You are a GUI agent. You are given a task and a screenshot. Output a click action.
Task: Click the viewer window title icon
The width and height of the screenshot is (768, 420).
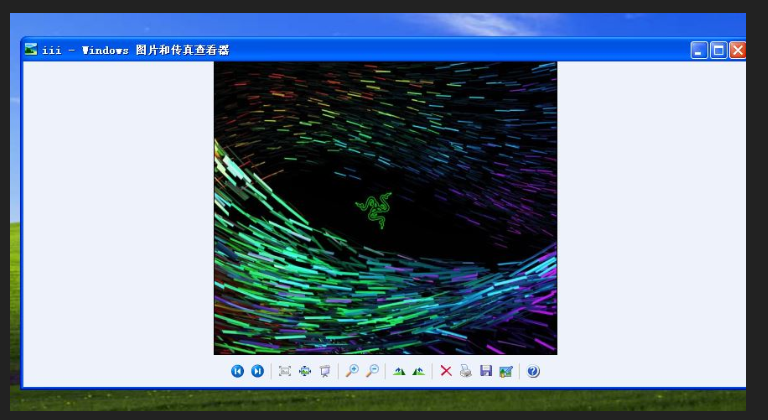pyautogui.click(x=31, y=49)
